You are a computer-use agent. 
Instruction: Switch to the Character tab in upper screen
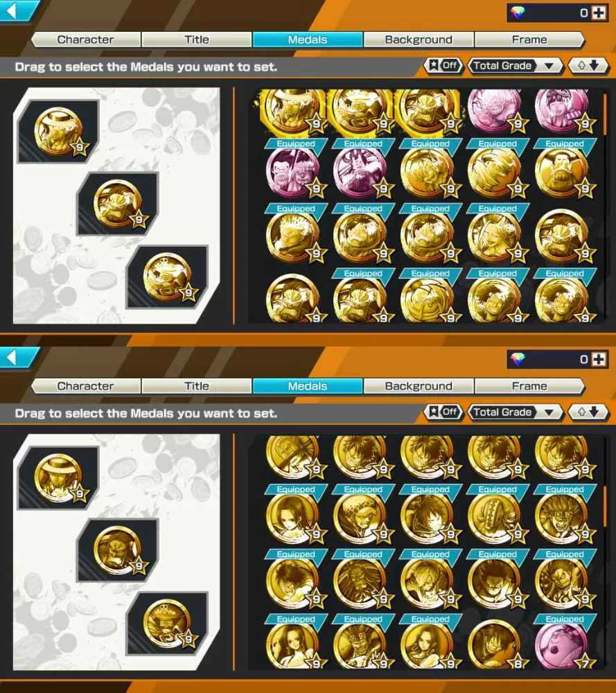click(86, 40)
